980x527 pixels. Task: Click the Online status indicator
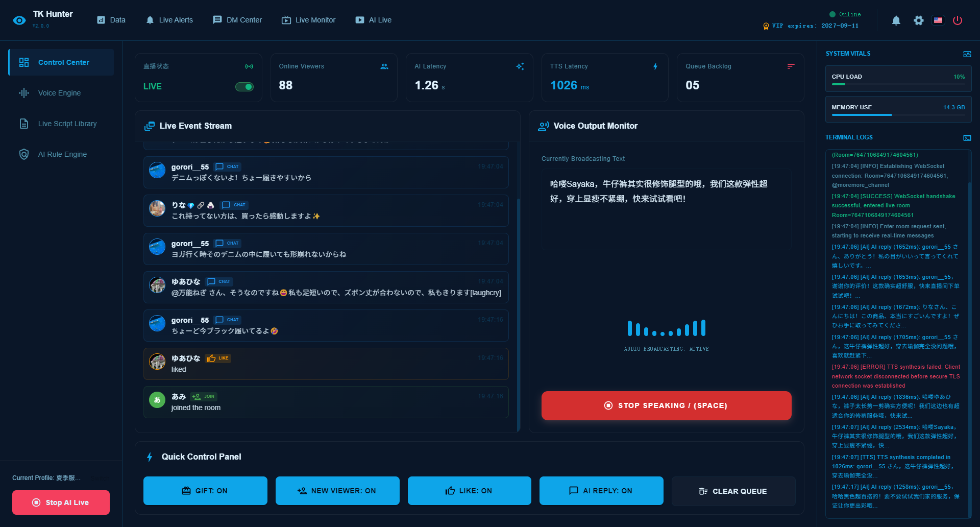[845, 14]
